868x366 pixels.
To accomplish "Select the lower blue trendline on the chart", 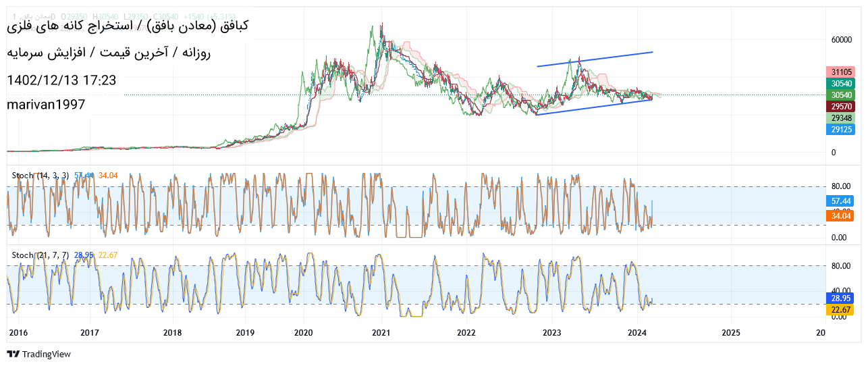I will pyautogui.click(x=595, y=107).
